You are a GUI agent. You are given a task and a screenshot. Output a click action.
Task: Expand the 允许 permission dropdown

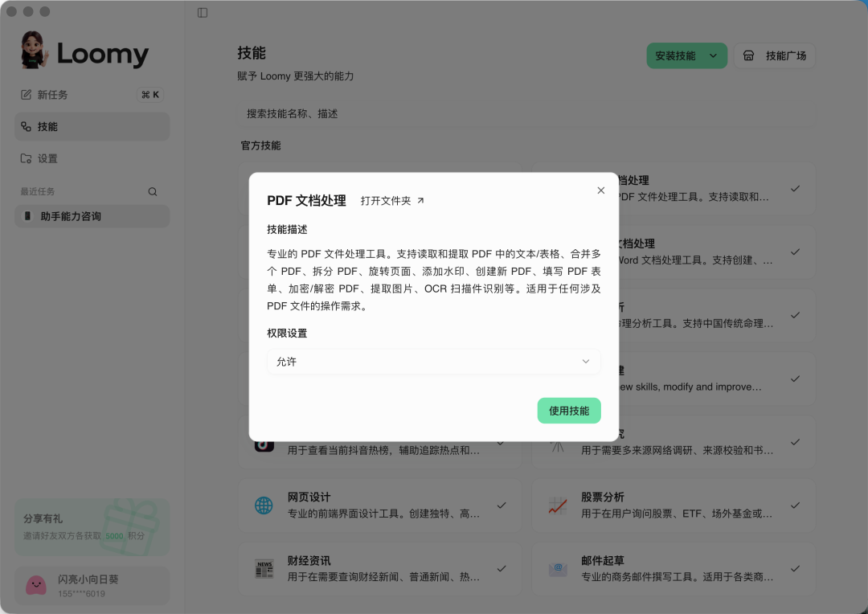point(433,362)
